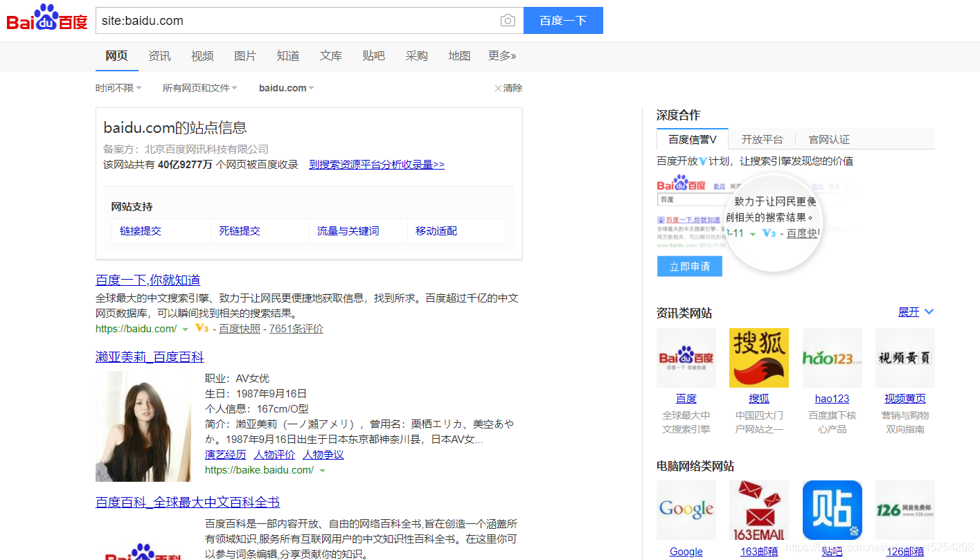Select the 网页 tab

(x=116, y=56)
